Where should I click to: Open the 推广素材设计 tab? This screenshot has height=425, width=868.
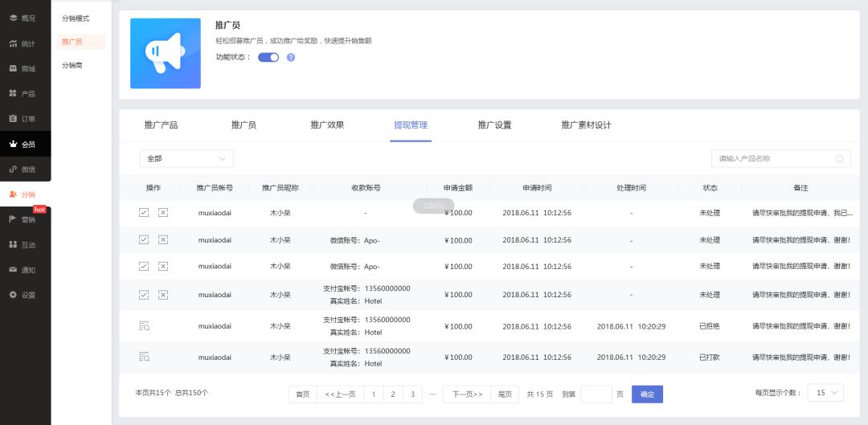[586, 125]
